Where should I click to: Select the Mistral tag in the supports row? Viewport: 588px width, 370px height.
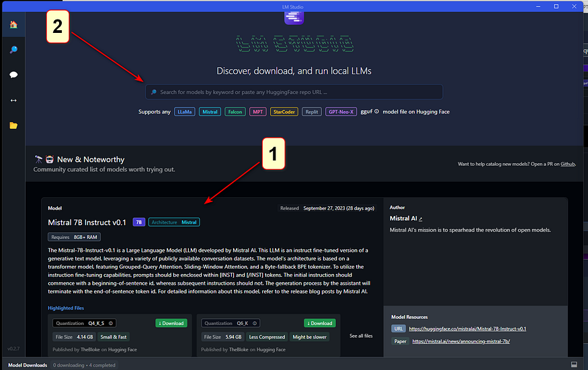coord(210,111)
